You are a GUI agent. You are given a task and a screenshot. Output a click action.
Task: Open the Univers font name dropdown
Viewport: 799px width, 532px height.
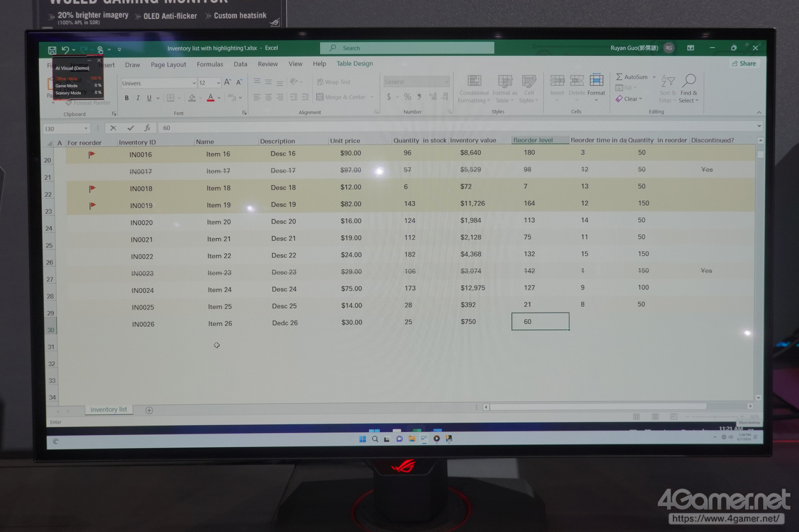194,83
